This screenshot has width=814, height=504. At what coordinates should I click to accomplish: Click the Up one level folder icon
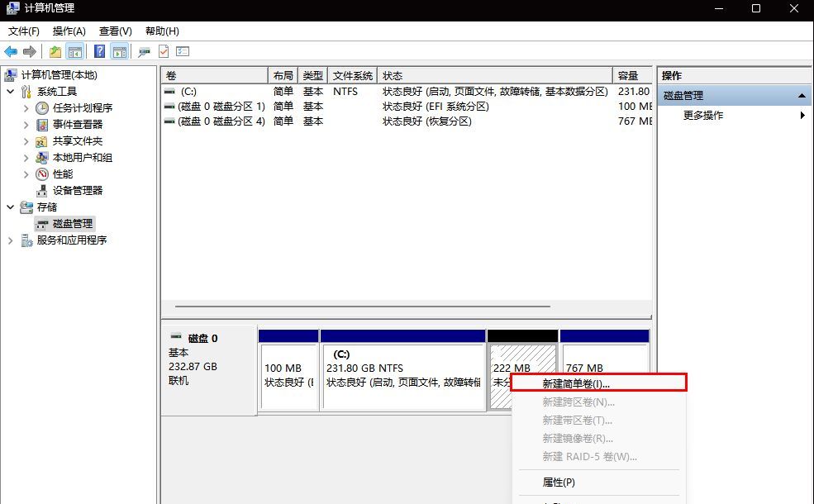coord(55,51)
